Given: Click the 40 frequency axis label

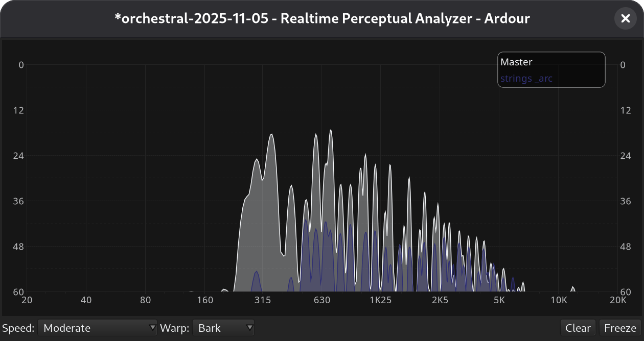Looking at the screenshot, I should [86, 300].
